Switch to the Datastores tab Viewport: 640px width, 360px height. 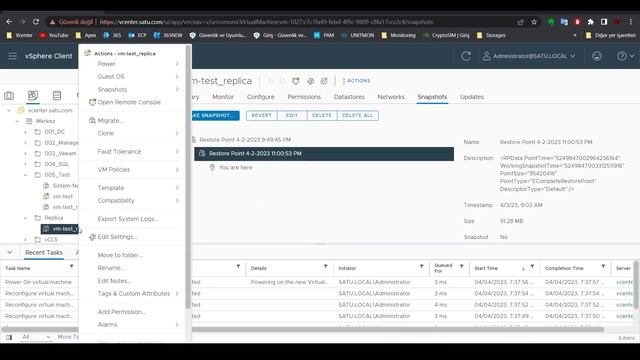[349, 97]
